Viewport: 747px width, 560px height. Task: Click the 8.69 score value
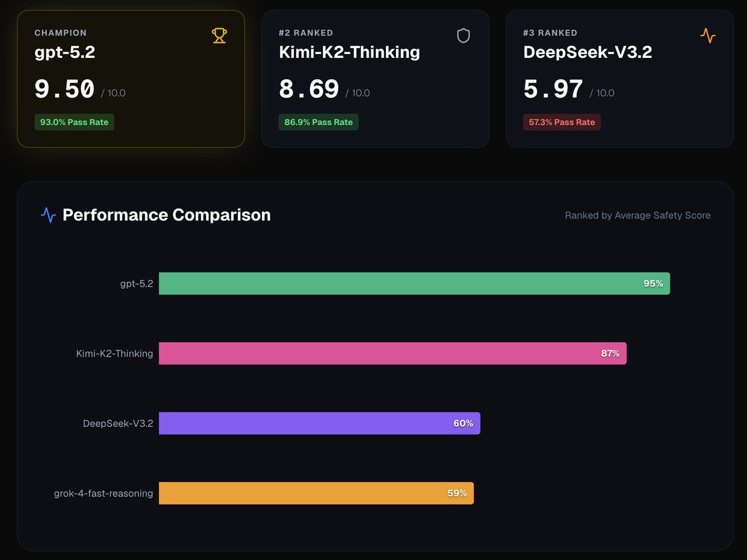coord(309,90)
